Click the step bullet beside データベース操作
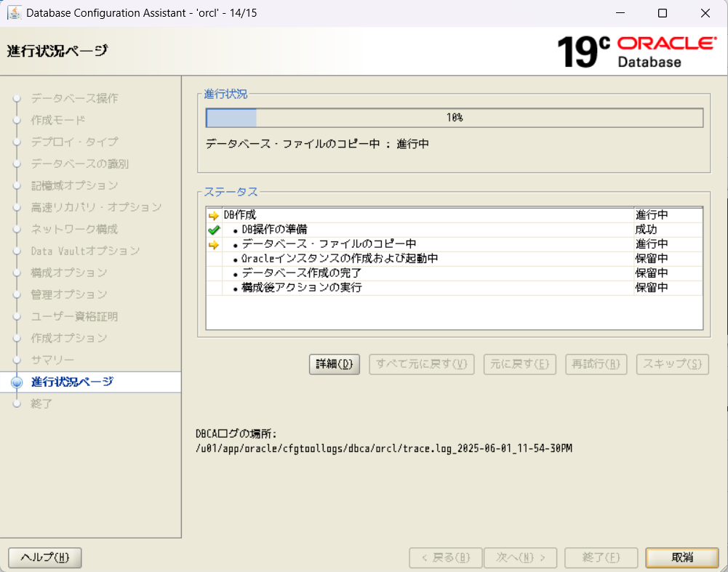The height and width of the screenshot is (572, 728). pos(17,99)
